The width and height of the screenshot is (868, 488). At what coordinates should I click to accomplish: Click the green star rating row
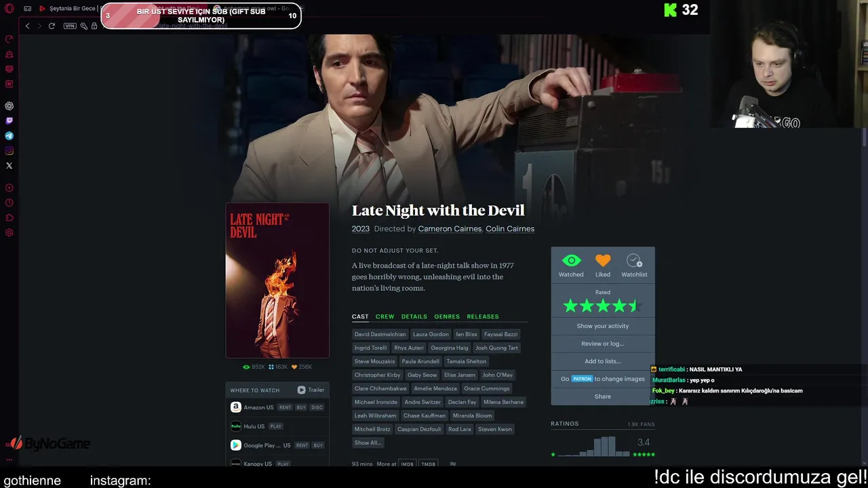click(x=602, y=306)
